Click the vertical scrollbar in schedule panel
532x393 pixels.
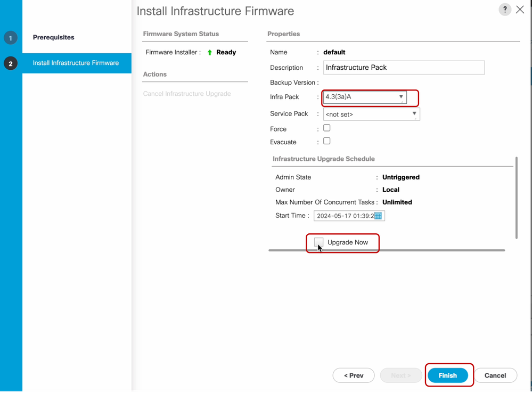click(517, 198)
